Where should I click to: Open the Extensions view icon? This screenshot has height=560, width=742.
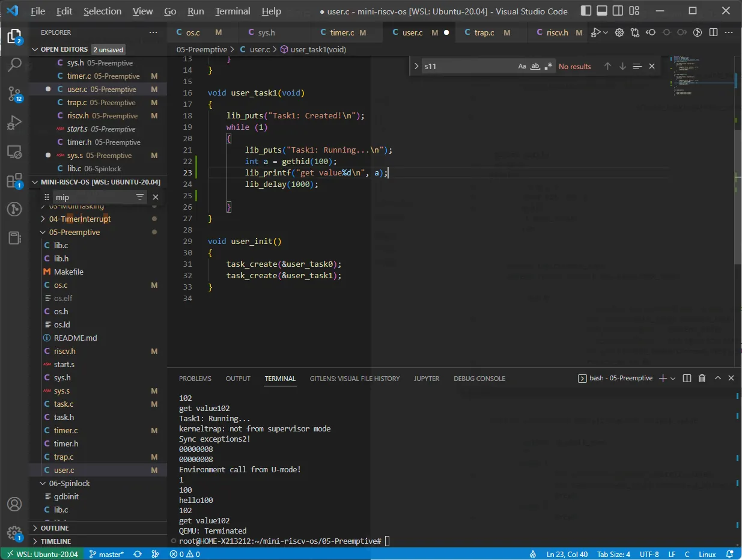[x=14, y=181]
